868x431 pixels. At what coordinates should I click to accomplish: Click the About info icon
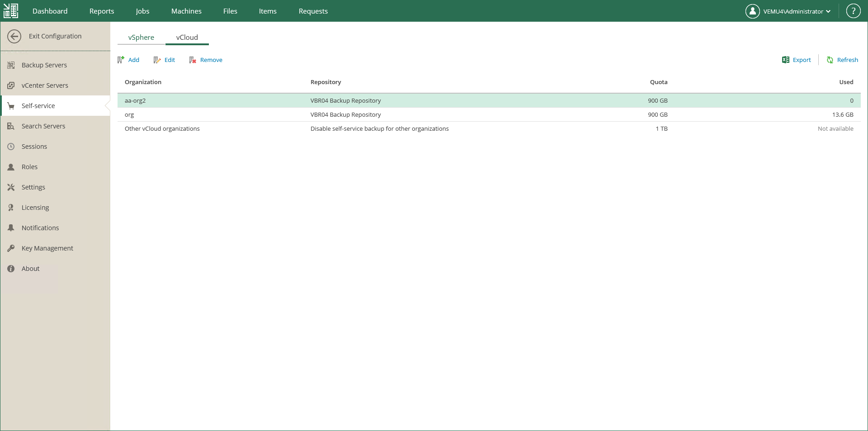[x=11, y=269]
